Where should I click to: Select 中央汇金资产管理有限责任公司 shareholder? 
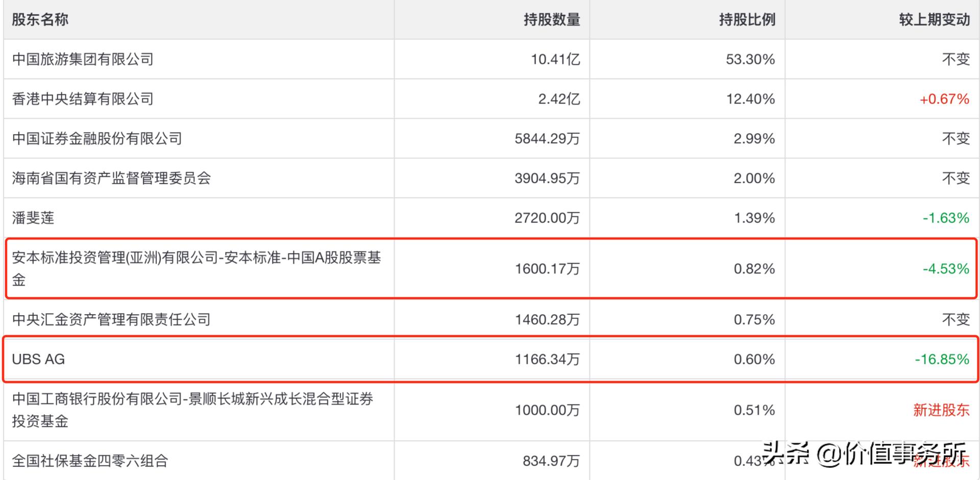111,319
